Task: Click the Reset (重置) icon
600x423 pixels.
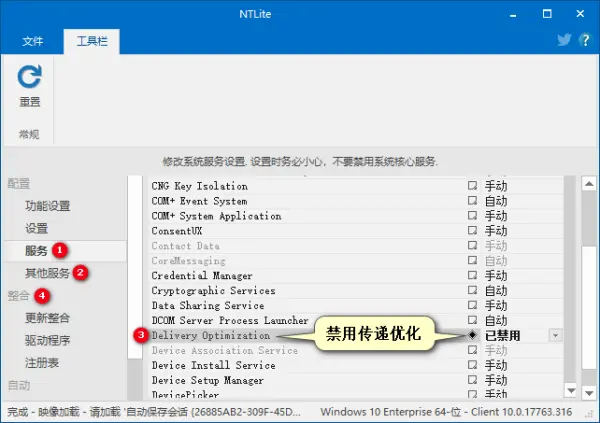Action: point(29,77)
